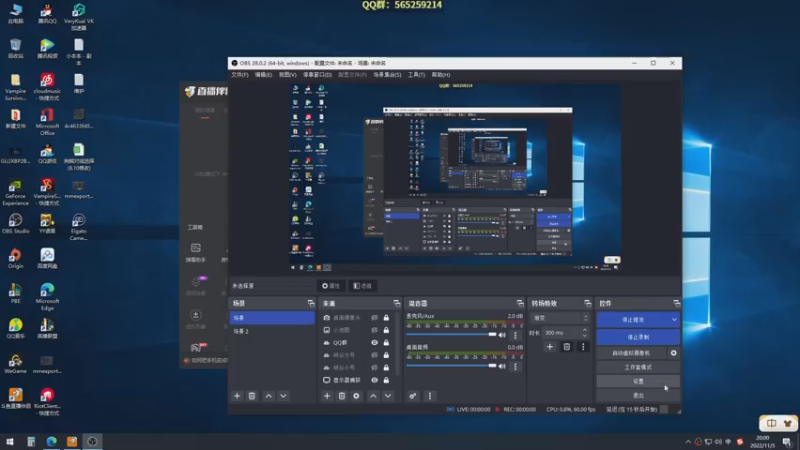Viewport: 800px width, 450px height.
Task: Click the 停止推流 button
Action: tap(633, 320)
